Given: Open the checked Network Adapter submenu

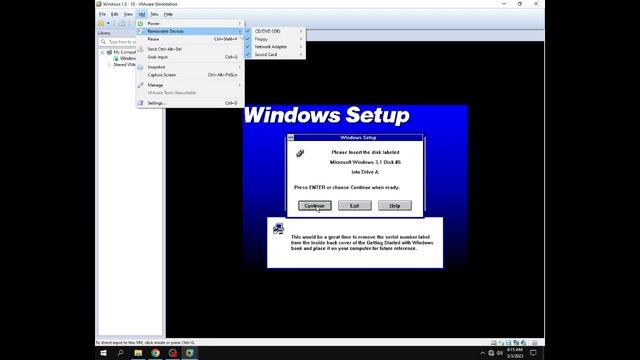Looking at the screenshot, I should pos(275,47).
